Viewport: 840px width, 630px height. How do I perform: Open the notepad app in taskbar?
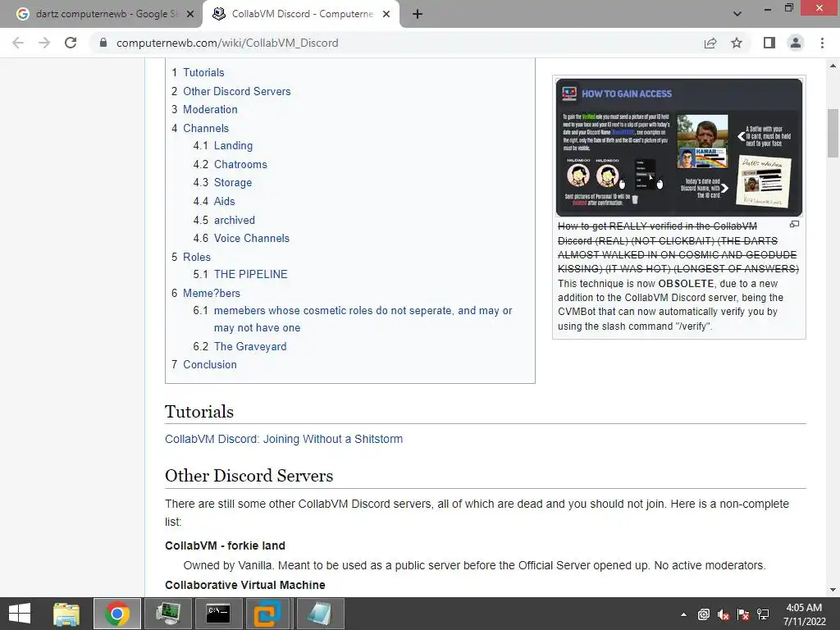point(320,614)
